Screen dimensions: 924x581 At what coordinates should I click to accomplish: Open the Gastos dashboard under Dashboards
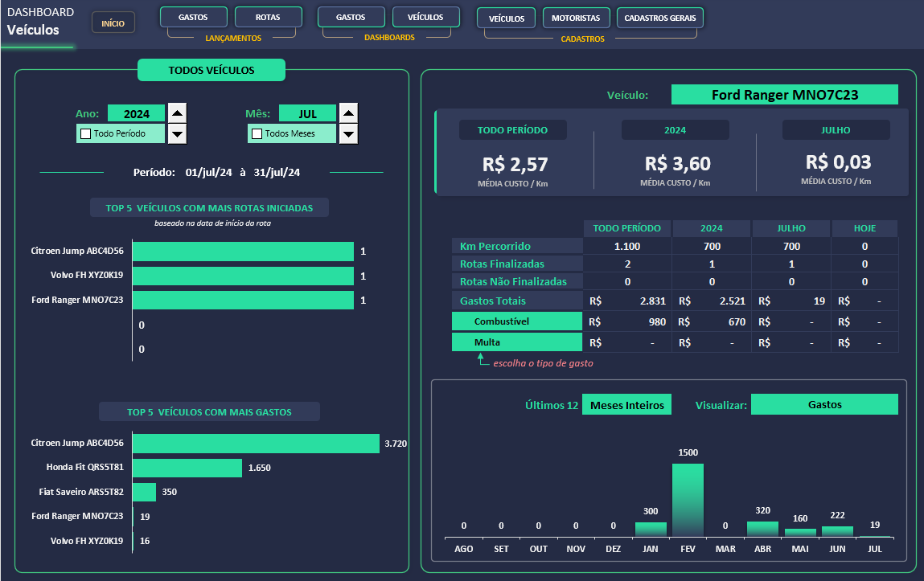[x=351, y=17]
